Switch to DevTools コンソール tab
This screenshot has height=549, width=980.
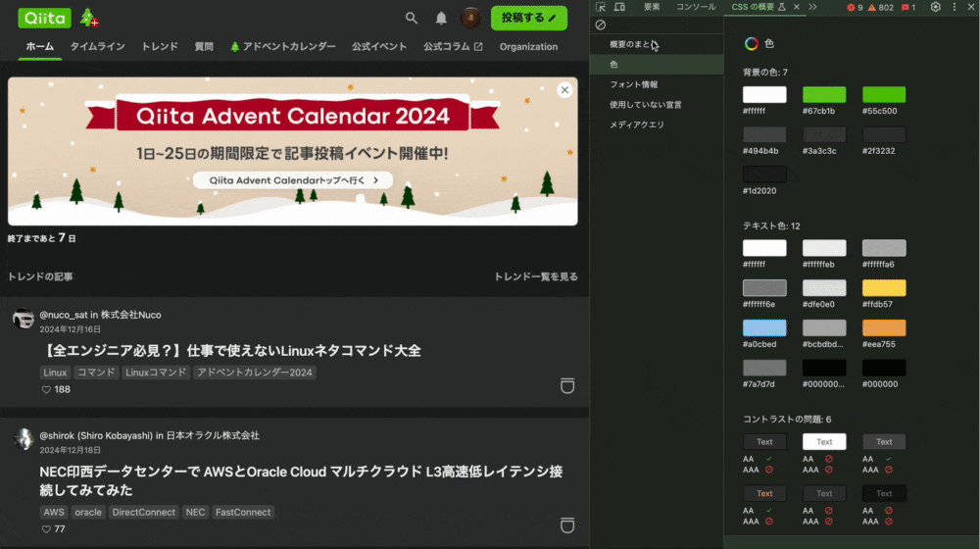point(696,7)
